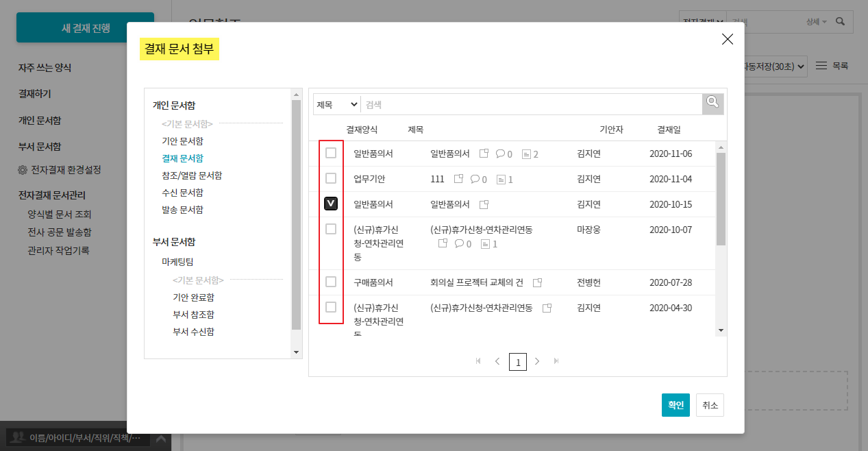Screen dimensions: 868x451
Task: Click the attachment count icon on 업무기안 row
Action: click(501, 179)
